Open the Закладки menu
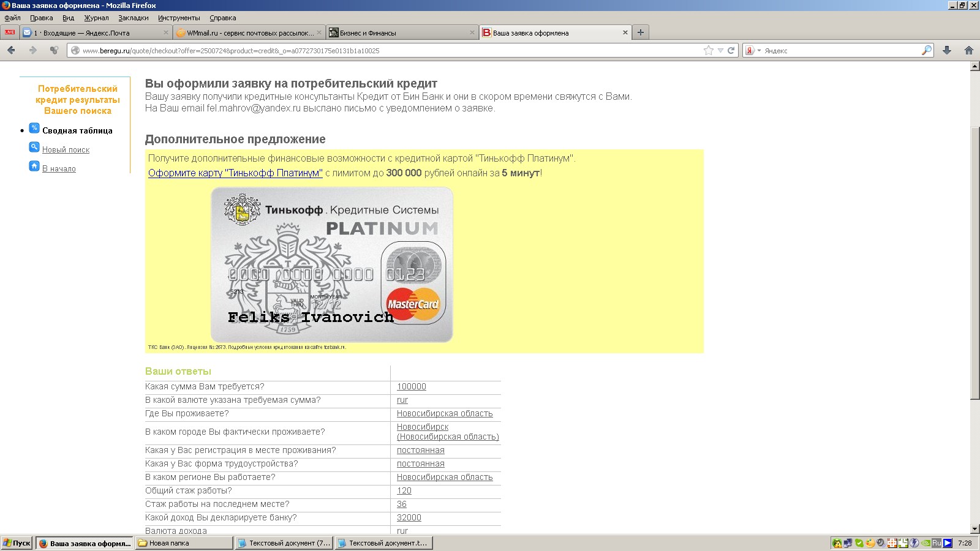The height and width of the screenshot is (551, 980). pos(134,18)
